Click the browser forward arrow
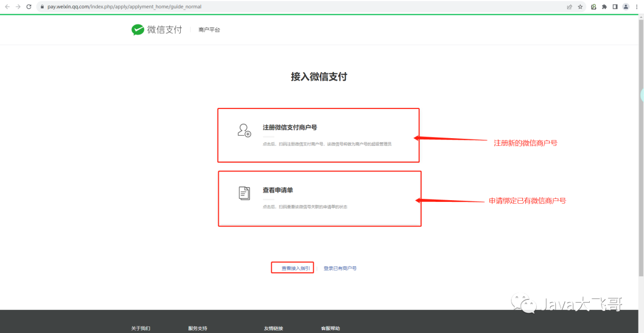 (x=18, y=7)
